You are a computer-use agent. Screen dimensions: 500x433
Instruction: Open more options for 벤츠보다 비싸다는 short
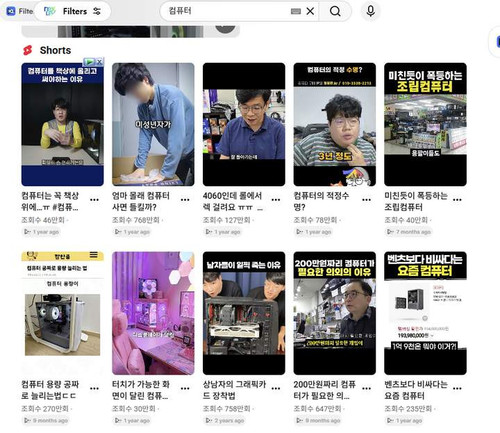457,388
